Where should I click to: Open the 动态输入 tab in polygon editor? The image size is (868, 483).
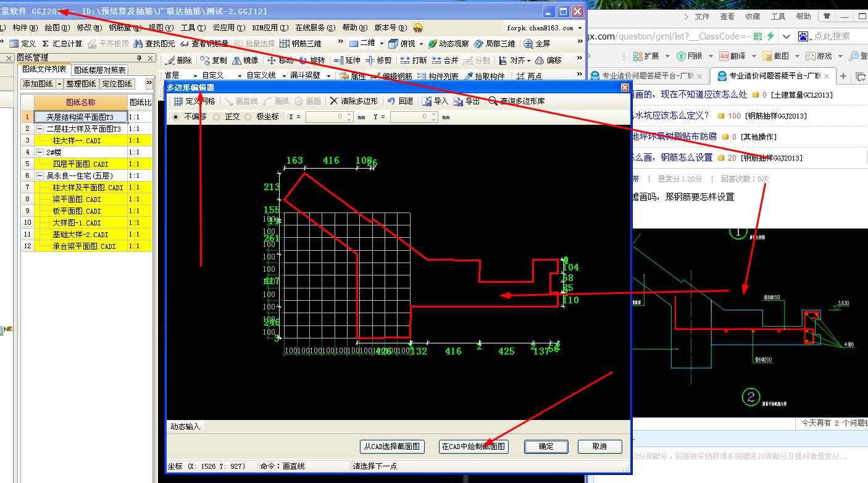(x=185, y=426)
